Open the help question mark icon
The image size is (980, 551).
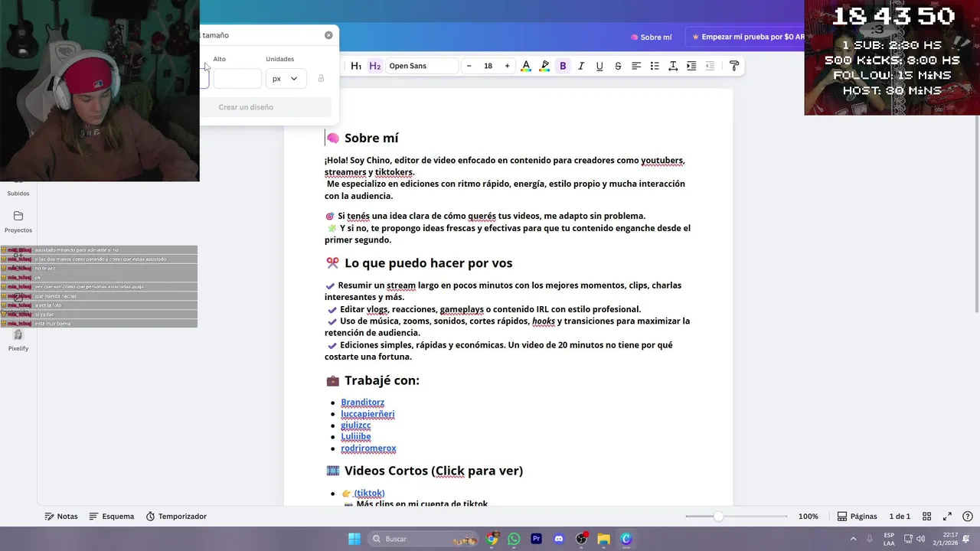click(968, 517)
